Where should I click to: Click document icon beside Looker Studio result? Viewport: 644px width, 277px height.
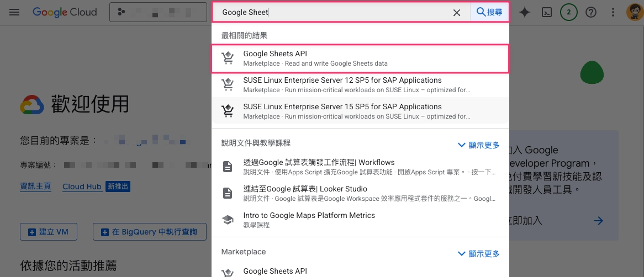tap(228, 193)
